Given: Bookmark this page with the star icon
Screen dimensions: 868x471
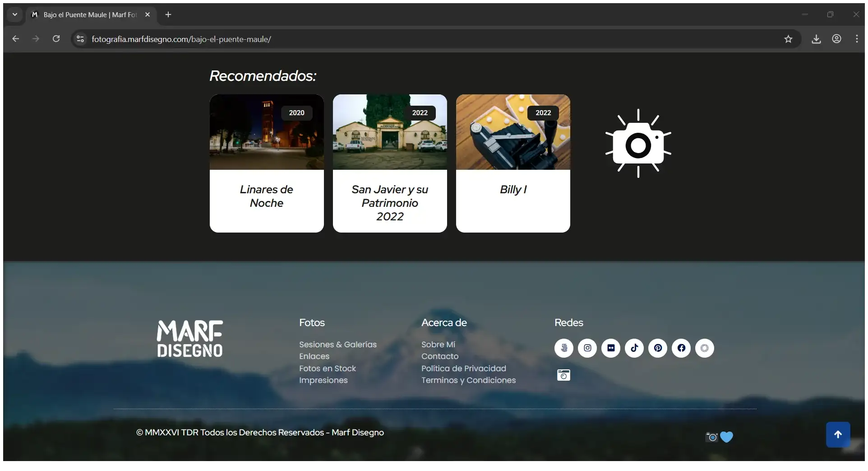Looking at the screenshot, I should click(788, 39).
